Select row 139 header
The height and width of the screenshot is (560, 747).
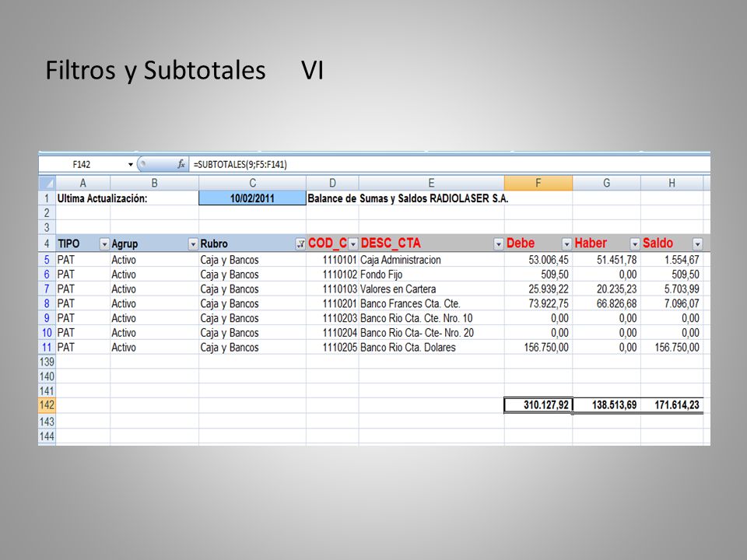point(47,362)
